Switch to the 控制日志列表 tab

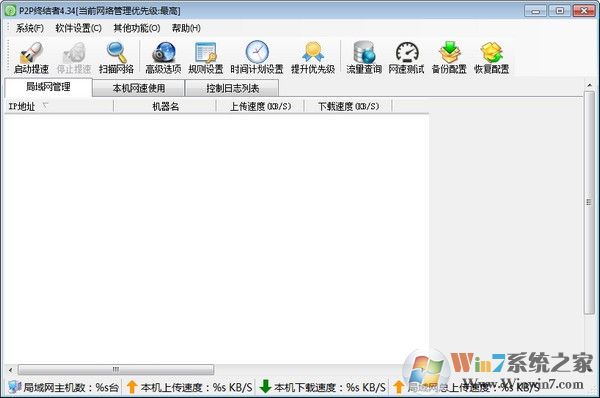click(232, 88)
